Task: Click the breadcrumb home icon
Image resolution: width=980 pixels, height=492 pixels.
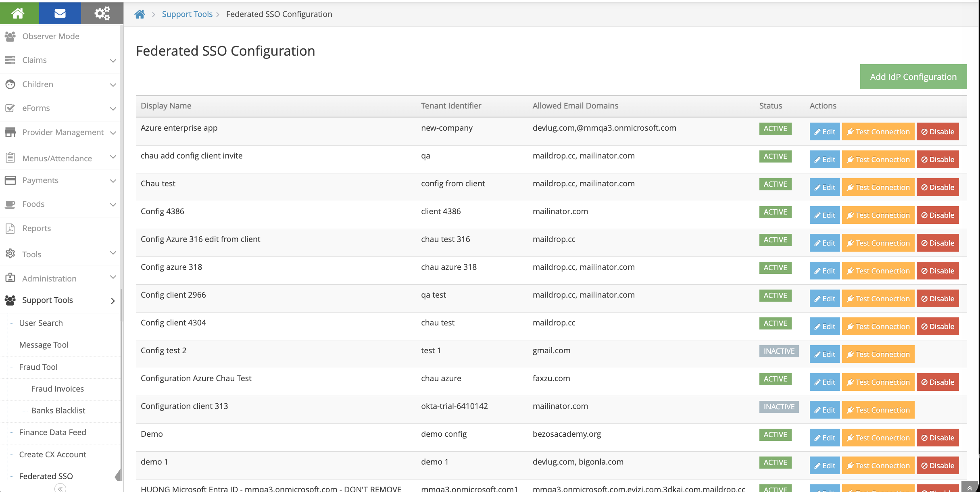Action: click(140, 13)
